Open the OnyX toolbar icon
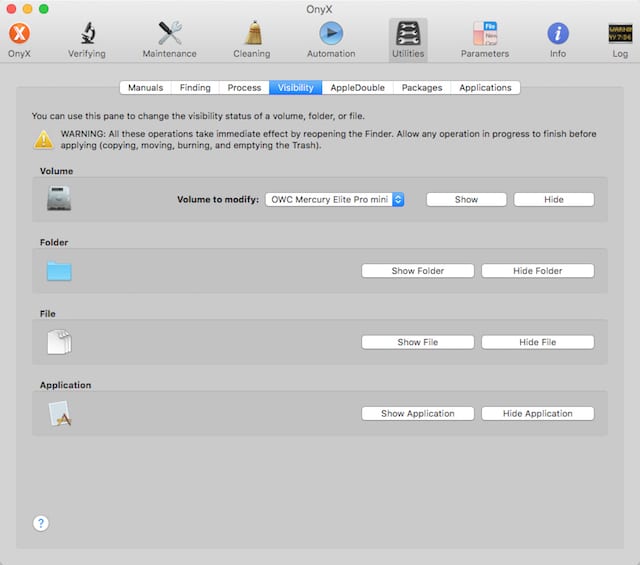 (x=19, y=34)
